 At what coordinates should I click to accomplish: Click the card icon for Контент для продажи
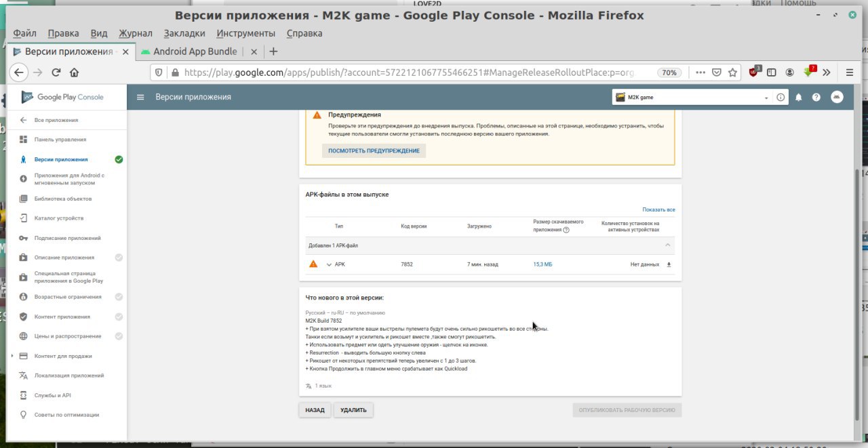tap(23, 356)
